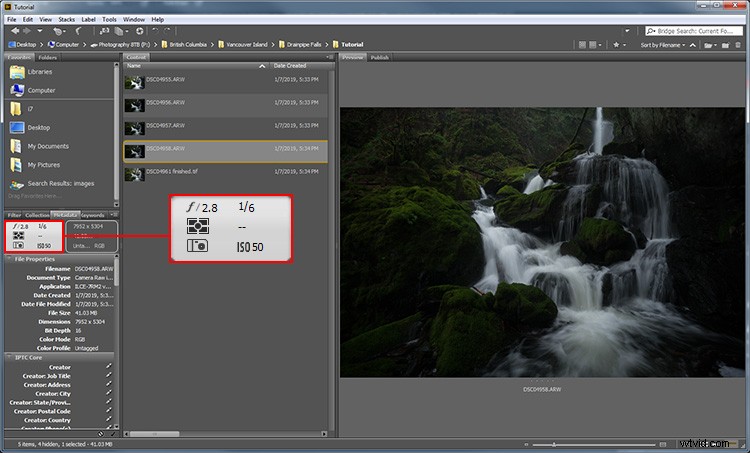The height and width of the screenshot is (453, 750).
Task: Switch to the Folders tab
Action: pos(47,58)
